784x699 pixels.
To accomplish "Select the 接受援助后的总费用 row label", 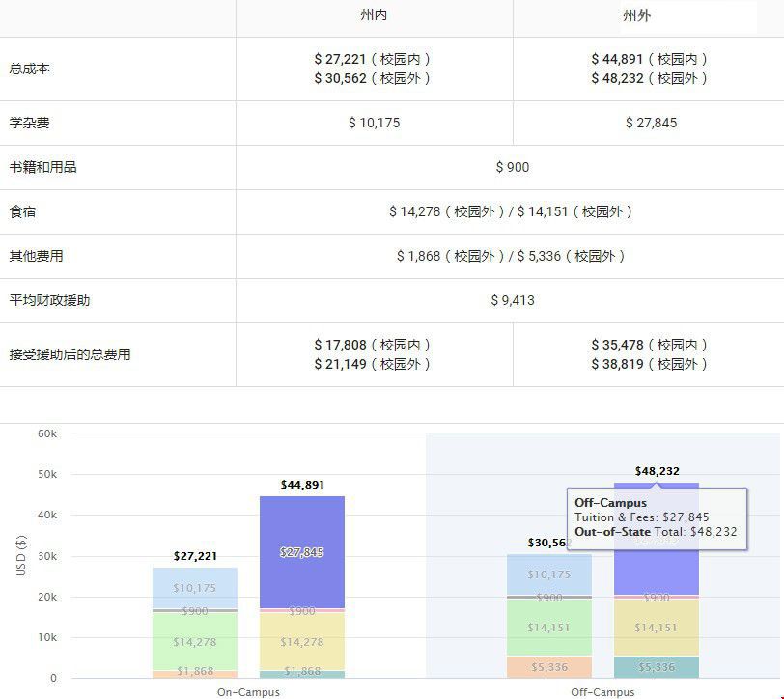I will (x=70, y=354).
